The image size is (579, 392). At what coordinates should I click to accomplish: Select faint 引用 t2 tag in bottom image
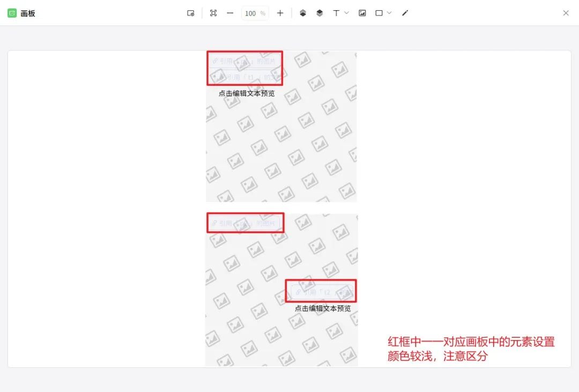[322, 292]
